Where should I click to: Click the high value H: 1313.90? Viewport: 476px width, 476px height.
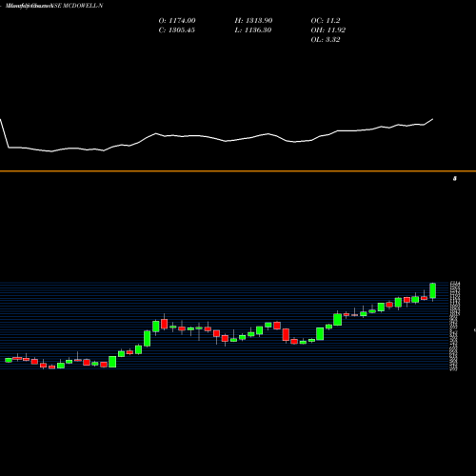click(x=253, y=21)
